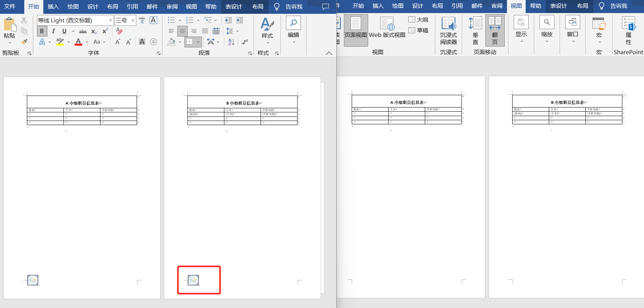Click the multilevel list icon

click(x=208, y=20)
